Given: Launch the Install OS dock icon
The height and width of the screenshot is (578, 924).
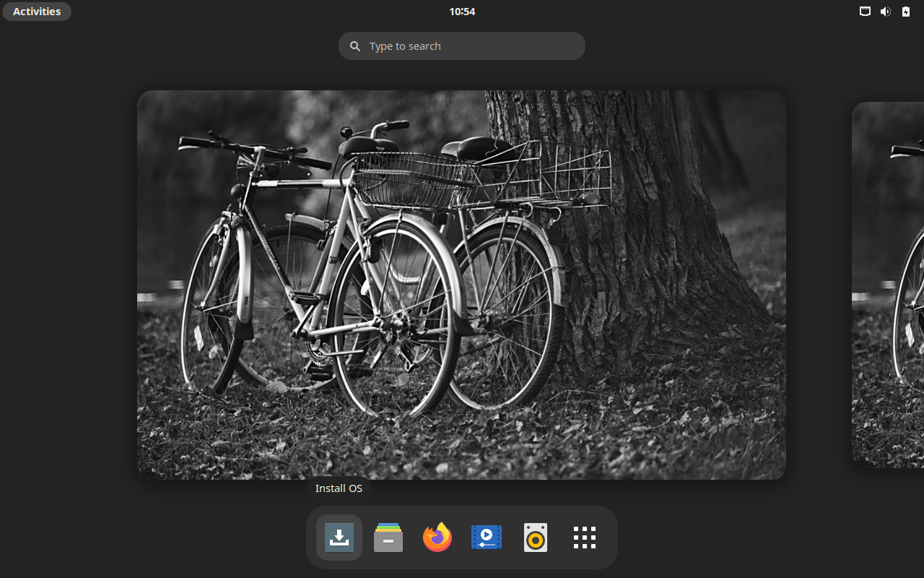Looking at the screenshot, I should [x=339, y=538].
